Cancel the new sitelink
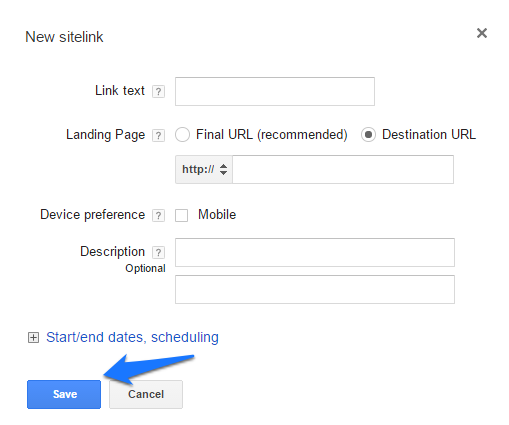Viewport: 509px width, 425px height. point(146,394)
